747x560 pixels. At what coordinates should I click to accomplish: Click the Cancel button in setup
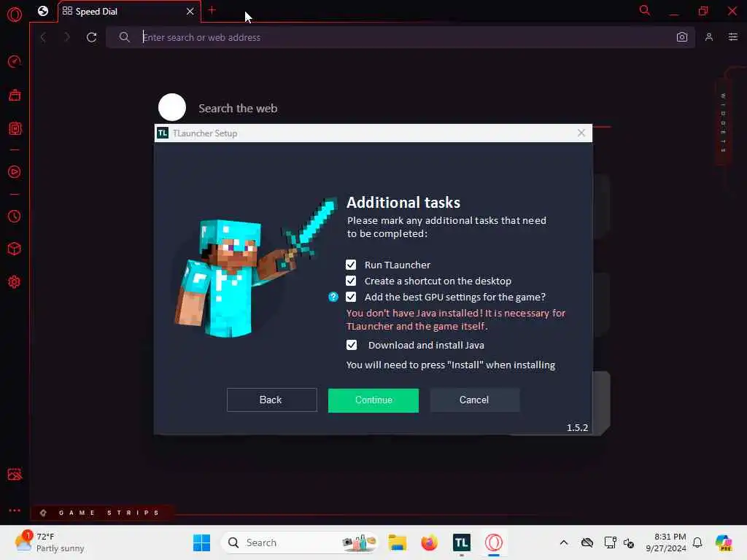click(474, 400)
